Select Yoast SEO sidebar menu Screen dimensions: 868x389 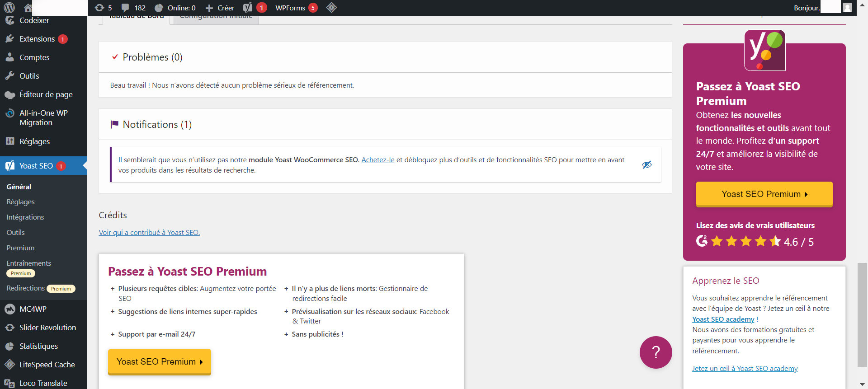[x=43, y=166]
